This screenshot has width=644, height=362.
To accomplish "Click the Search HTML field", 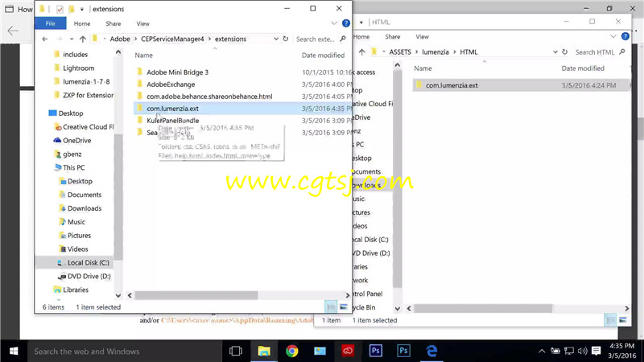I will coord(600,52).
